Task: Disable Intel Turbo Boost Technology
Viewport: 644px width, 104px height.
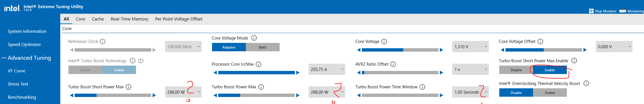Action: click(85, 70)
